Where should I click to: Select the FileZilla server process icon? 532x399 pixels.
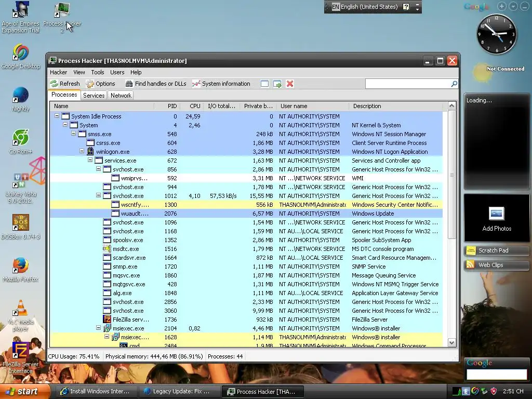[107, 320]
